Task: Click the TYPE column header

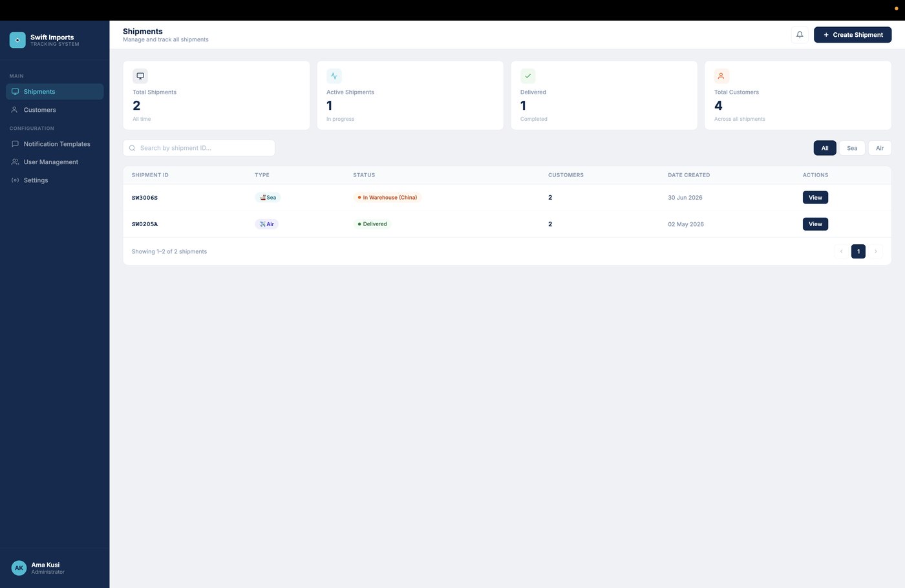Action: 262,175
